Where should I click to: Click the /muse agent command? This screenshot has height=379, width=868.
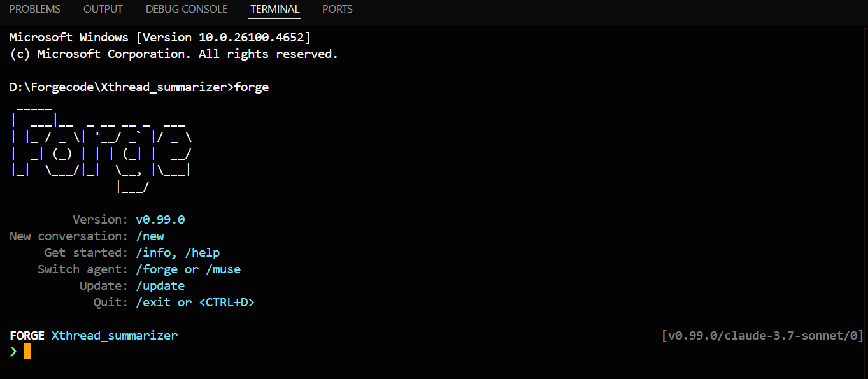[224, 269]
